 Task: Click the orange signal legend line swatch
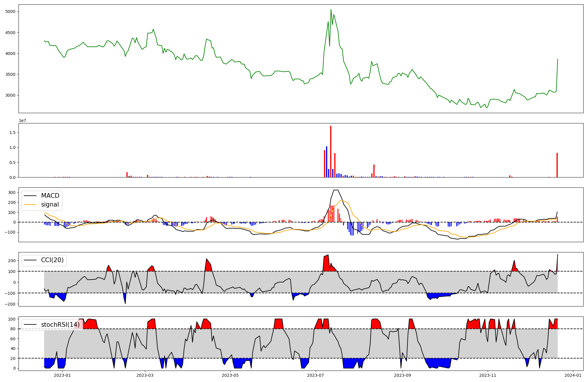(30, 205)
